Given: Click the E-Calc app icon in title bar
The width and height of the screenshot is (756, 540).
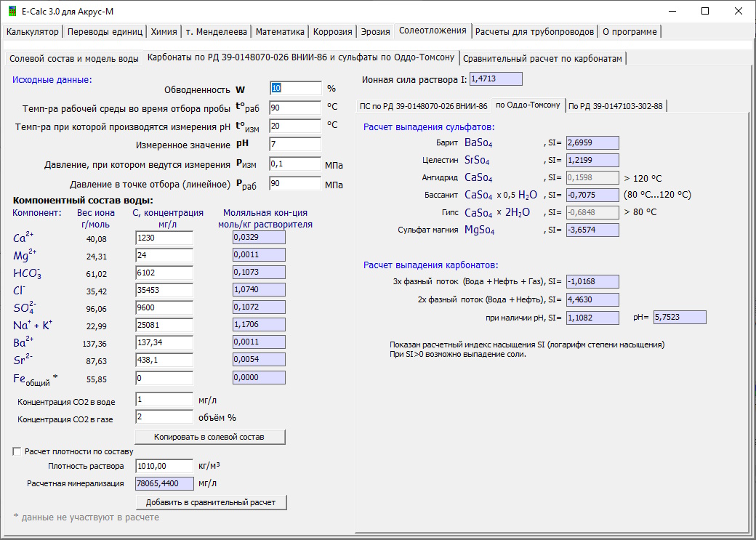Looking at the screenshot, I should click(12, 11).
